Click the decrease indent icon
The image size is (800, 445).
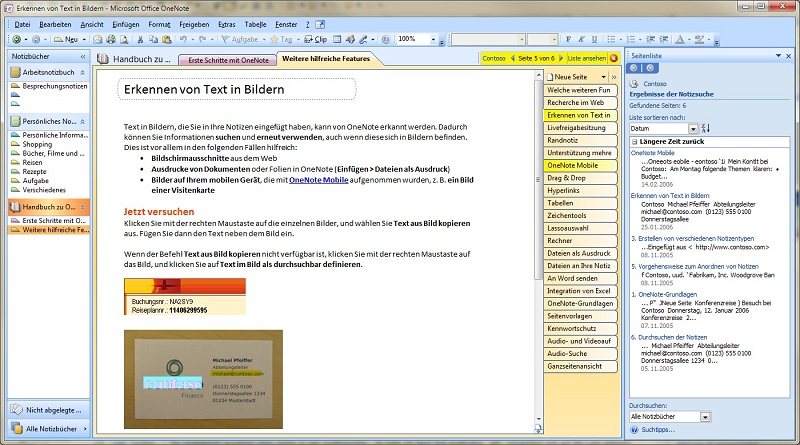point(651,39)
